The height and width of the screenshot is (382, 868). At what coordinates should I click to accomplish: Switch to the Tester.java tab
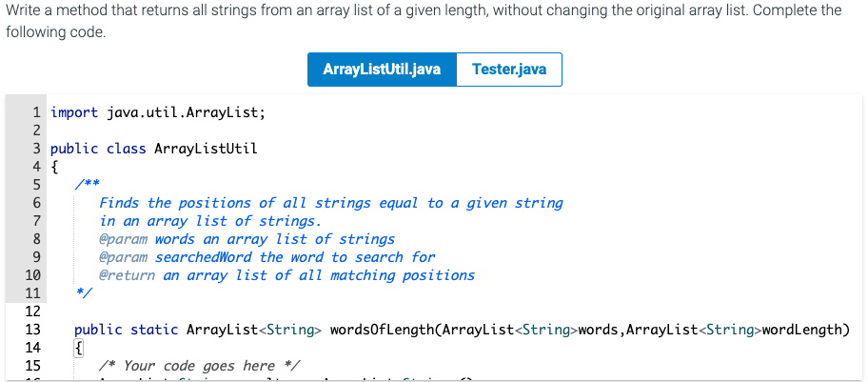click(x=509, y=70)
